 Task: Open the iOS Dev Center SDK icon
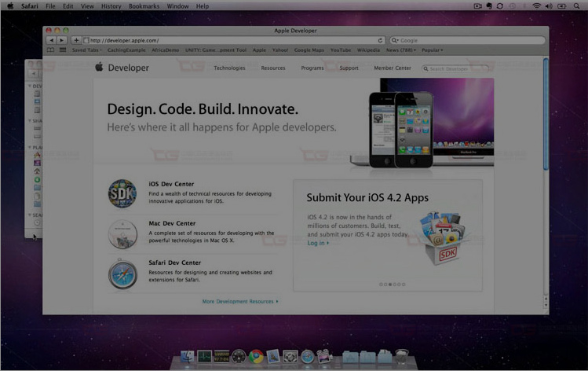click(x=122, y=193)
